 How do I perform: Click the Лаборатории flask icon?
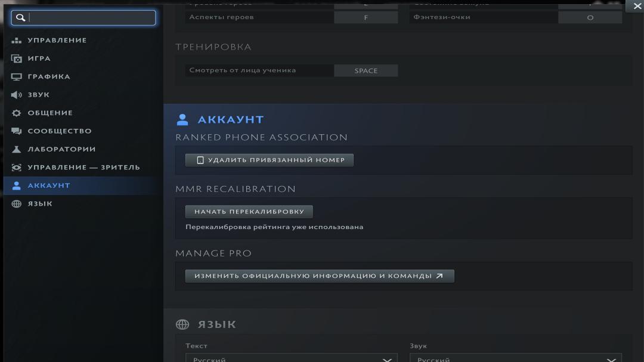point(17,149)
